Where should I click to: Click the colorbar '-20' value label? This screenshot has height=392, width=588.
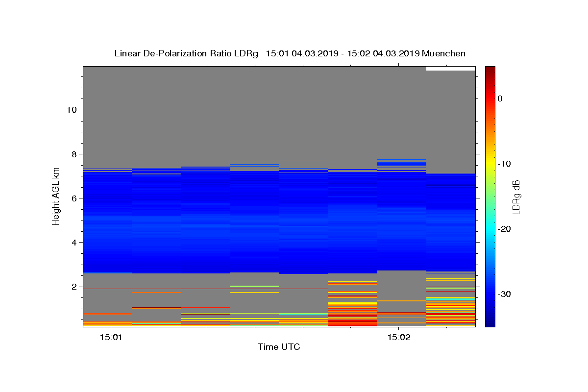coord(505,229)
